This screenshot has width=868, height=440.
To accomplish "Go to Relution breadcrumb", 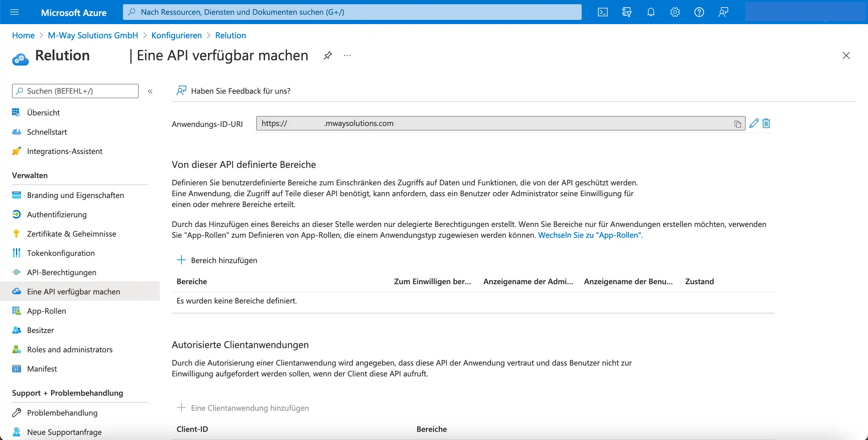I will click(231, 35).
